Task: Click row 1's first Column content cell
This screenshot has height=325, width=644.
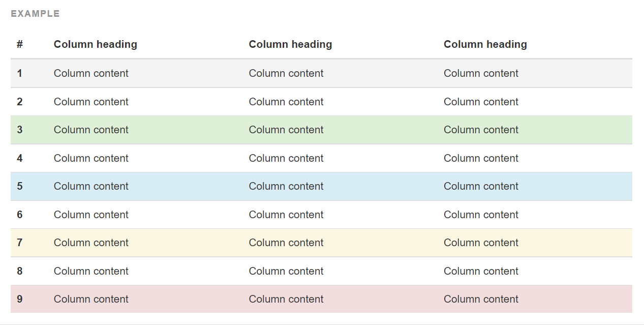Action: click(x=91, y=73)
